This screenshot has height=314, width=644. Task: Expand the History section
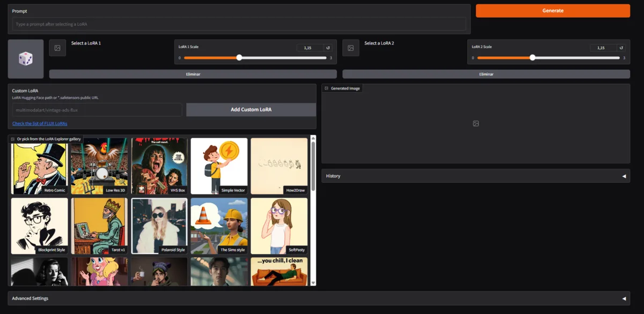(x=475, y=176)
